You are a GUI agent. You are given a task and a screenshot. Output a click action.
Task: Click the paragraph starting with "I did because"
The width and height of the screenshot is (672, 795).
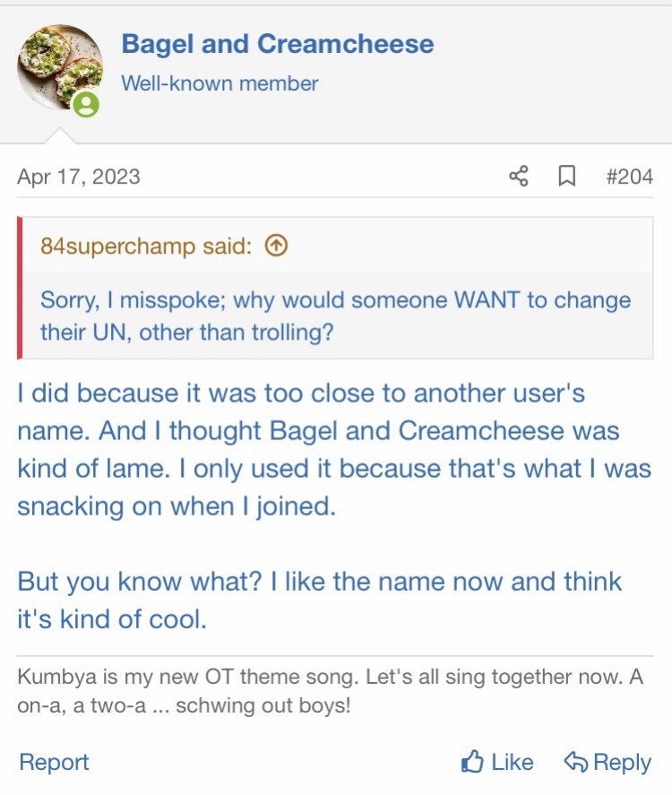pyautogui.click(x=333, y=449)
